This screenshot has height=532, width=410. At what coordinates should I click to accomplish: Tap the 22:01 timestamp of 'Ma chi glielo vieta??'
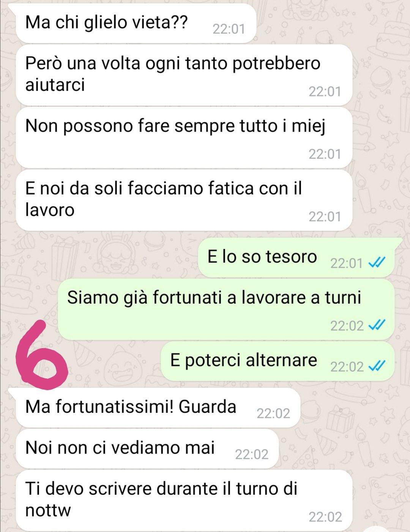tap(229, 29)
